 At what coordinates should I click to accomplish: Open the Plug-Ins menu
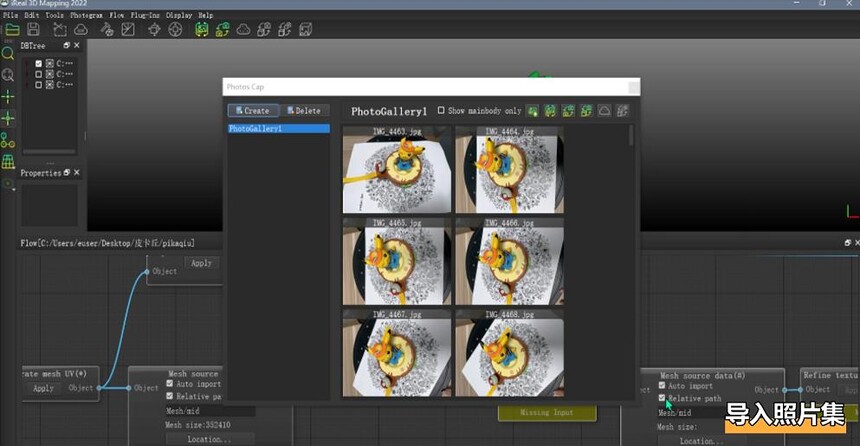tap(145, 15)
